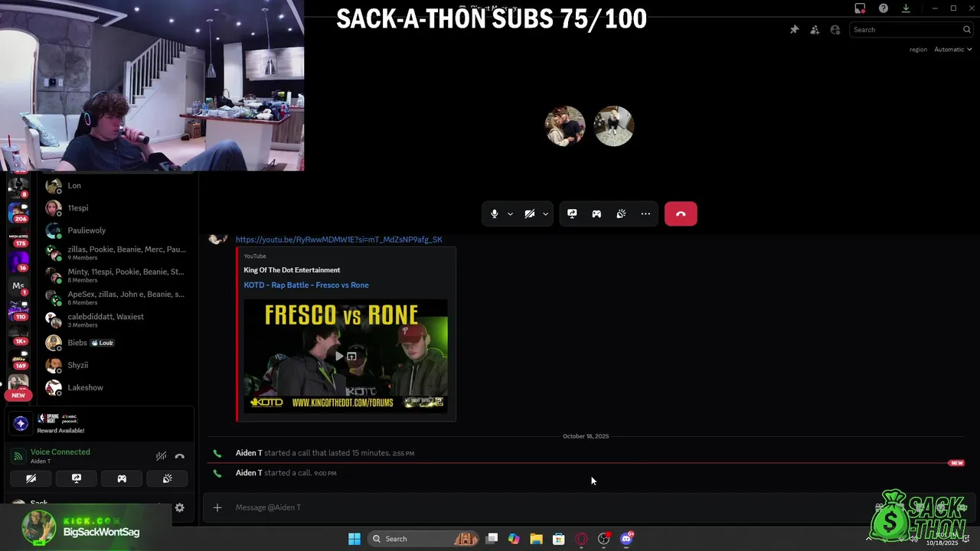Open User Settings gear icon
The width and height of the screenshot is (980, 551).
point(179,507)
